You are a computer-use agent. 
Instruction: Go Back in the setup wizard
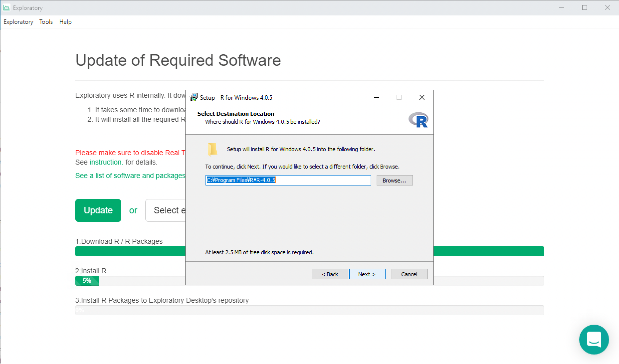click(x=329, y=274)
